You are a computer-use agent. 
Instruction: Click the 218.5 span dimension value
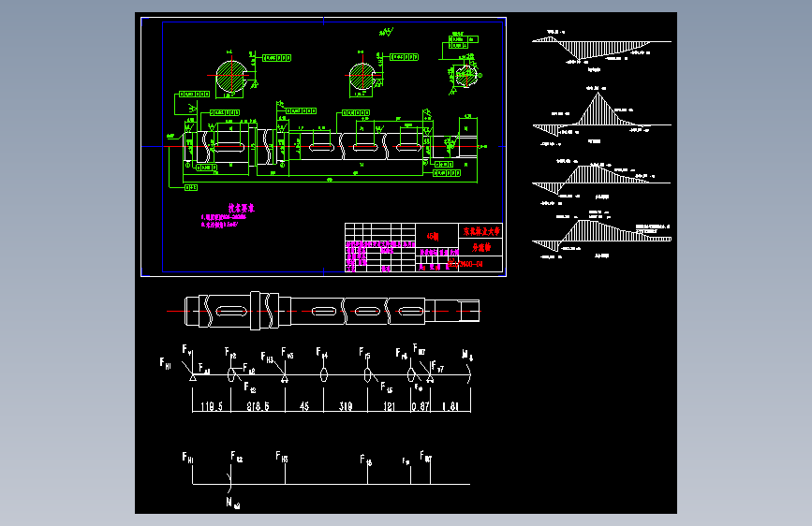258,406
